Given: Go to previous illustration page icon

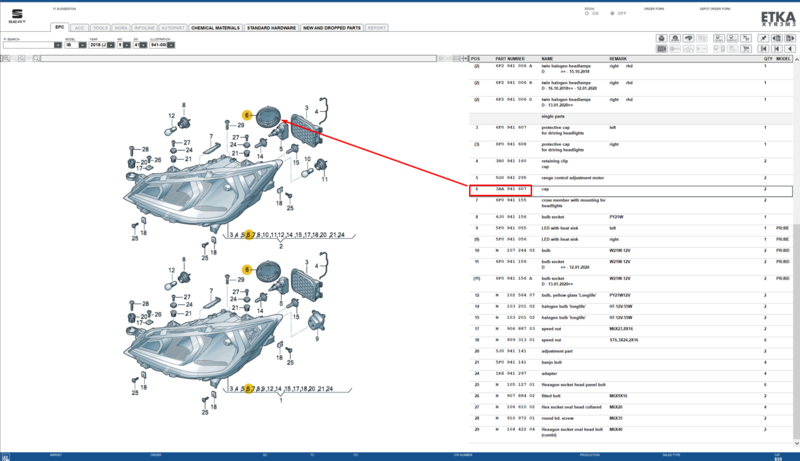Looking at the screenshot, I should coord(777,38).
